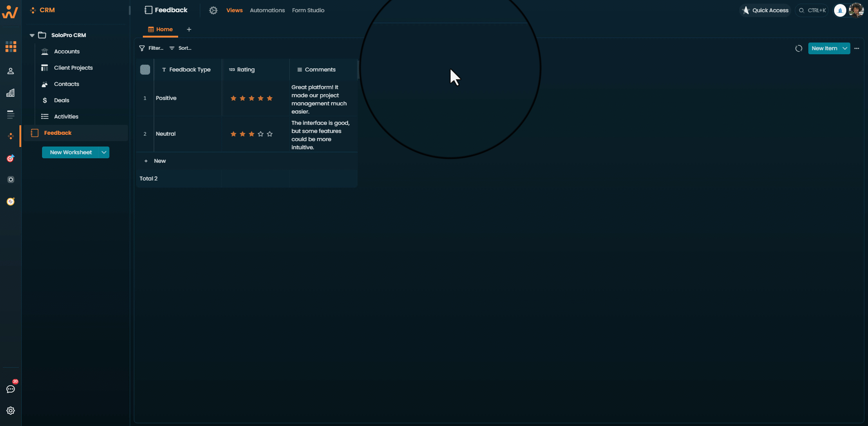Open the New Item dropdown arrow
This screenshot has width=868, height=426.
pos(845,48)
